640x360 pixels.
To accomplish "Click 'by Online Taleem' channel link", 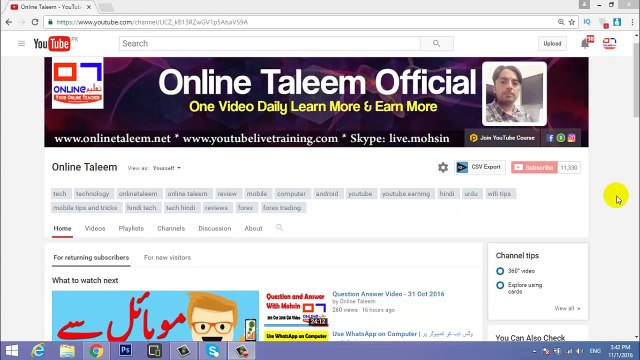I will [x=354, y=302].
